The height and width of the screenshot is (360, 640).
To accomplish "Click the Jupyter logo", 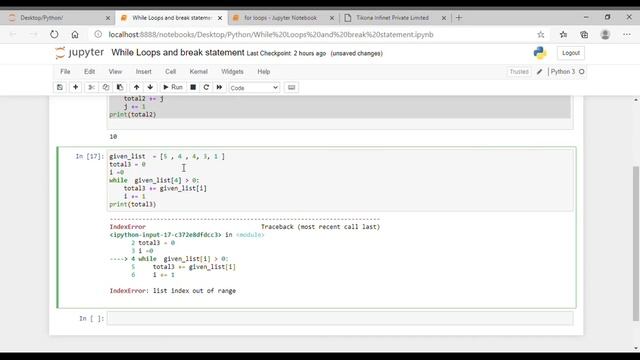I will tap(80, 53).
